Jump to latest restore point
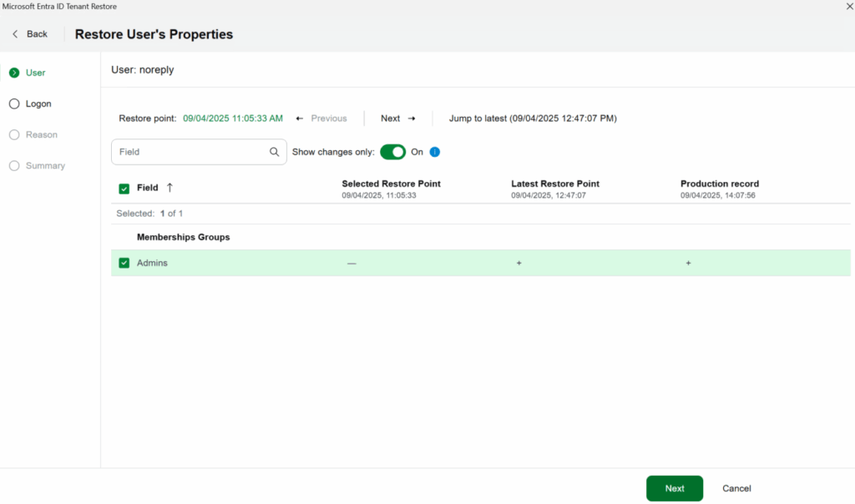Viewport: 855px width, 504px height. click(533, 118)
